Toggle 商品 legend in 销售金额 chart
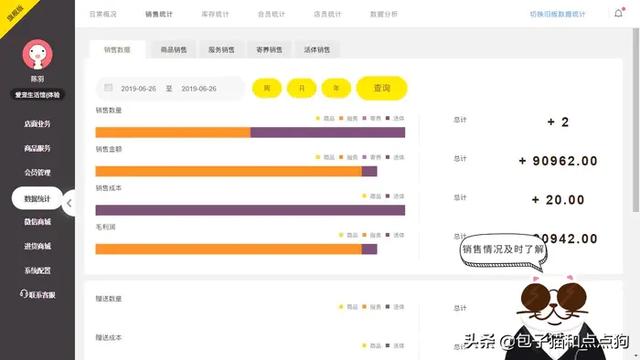The width and height of the screenshot is (640, 360). (325, 157)
